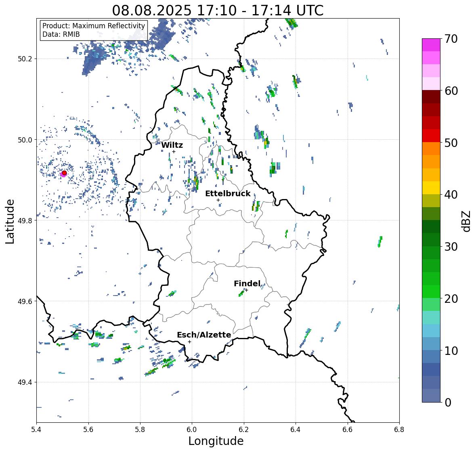Click the Longitude axis label
This screenshot has width=476, height=451.
point(216,441)
